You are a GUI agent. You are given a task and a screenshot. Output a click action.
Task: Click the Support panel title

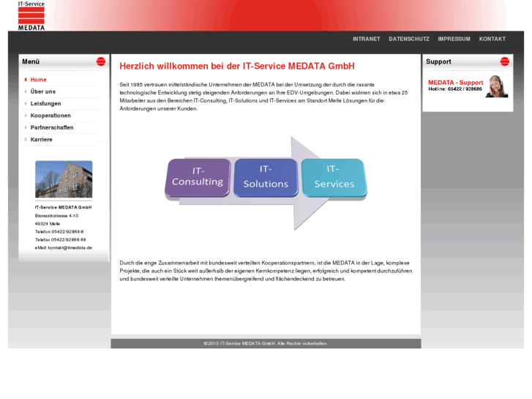tap(438, 61)
